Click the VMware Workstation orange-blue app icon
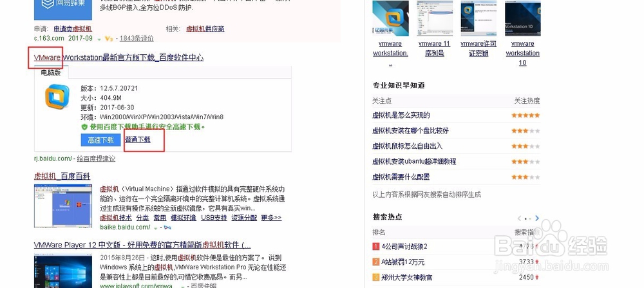 click(x=57, y=97)
